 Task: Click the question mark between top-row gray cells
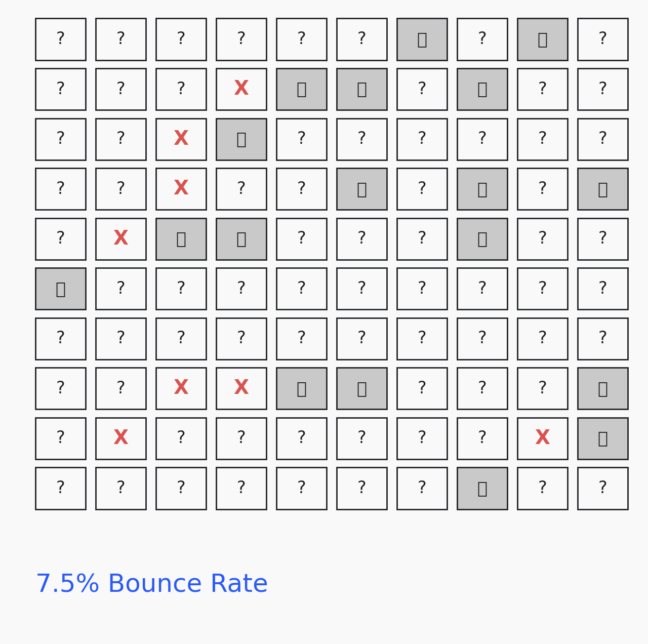(x=482, y=39)
